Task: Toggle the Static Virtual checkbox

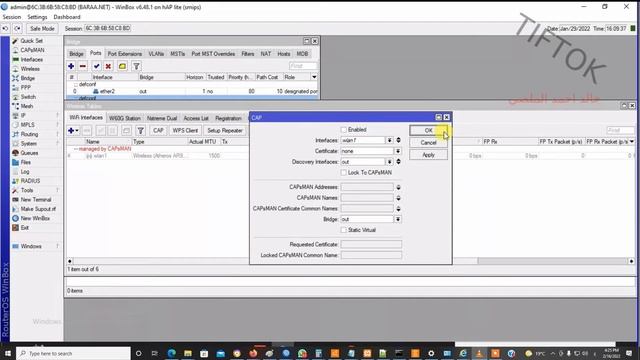Action: coord(344,230)
